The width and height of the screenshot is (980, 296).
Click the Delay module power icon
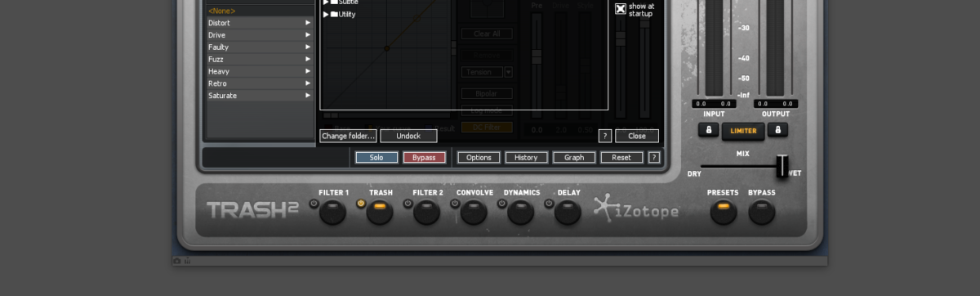(550, 203)
